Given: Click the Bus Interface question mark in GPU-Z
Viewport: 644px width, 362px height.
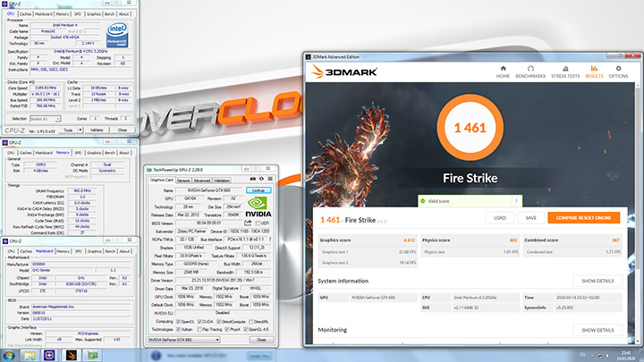Looking at the screenshot, I should pos(270,239).
